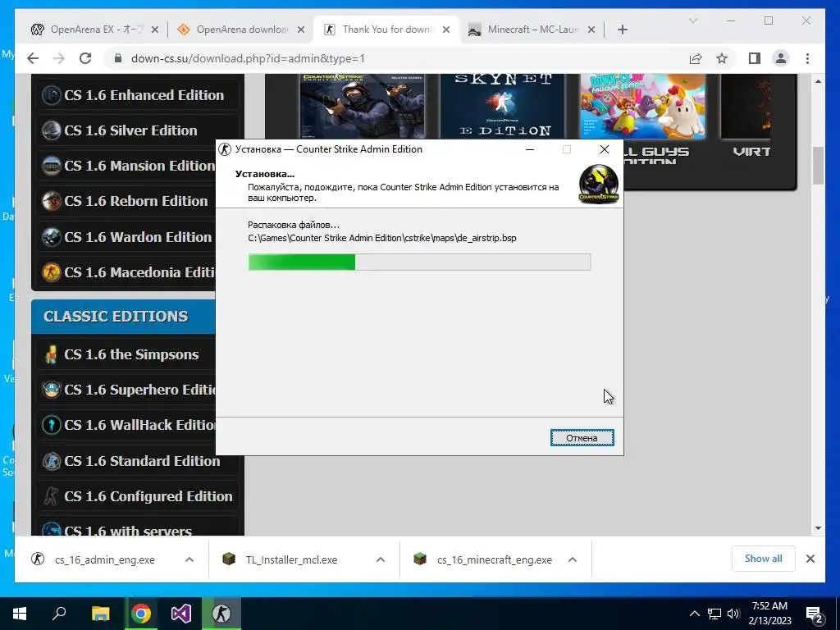Close the Minecraft MC-Launcher tab
This screenshot has width=840, height=630.
591,30
